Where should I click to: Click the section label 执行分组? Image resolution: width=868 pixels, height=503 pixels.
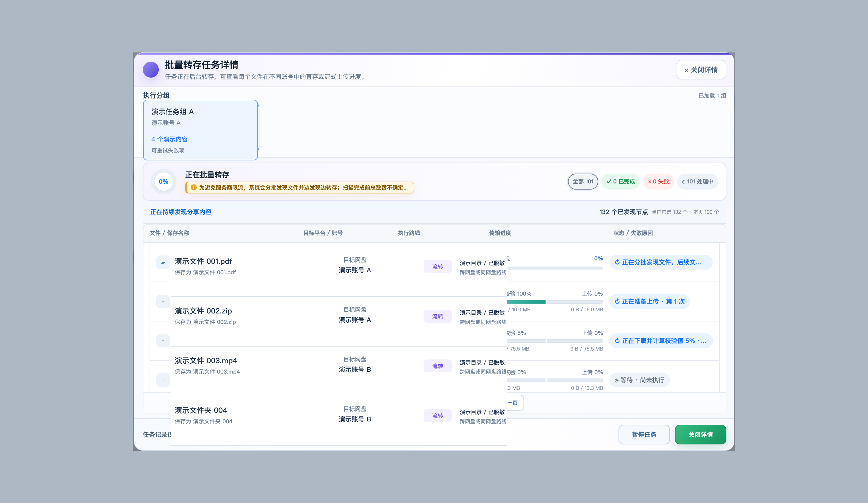[156, 95]
